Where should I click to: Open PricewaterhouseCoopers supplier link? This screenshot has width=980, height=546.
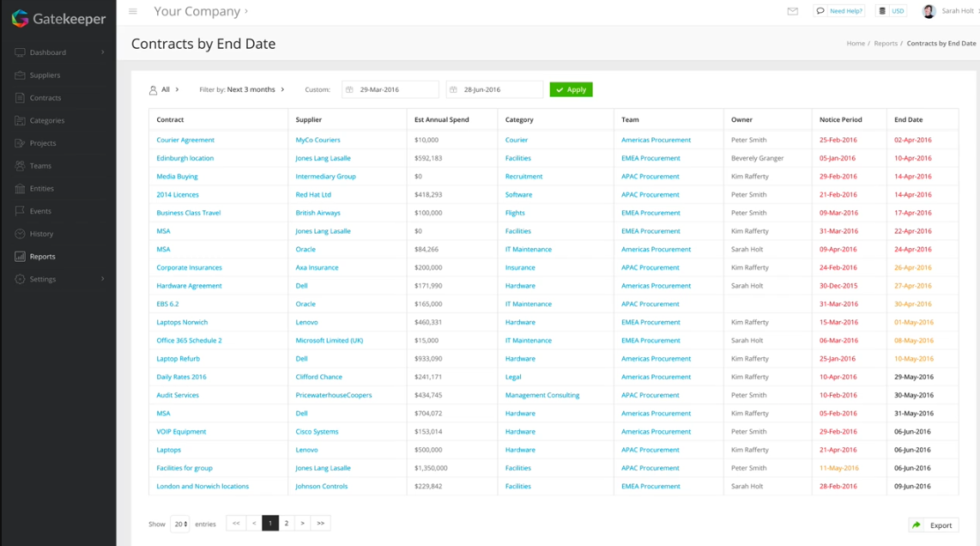pyautogui.click(x=333, y=395)
